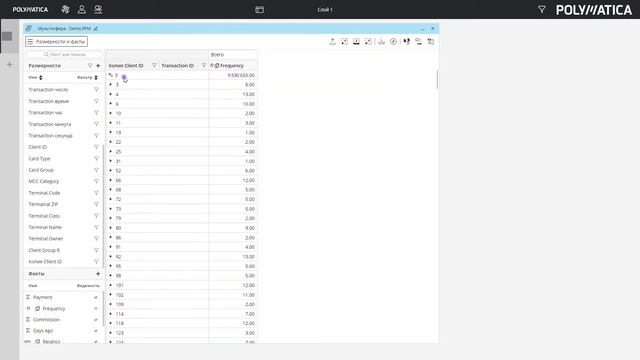The width and height of the screenshot is (640, 360).
Task: Expand table row 3
Action: click(111, 84)
